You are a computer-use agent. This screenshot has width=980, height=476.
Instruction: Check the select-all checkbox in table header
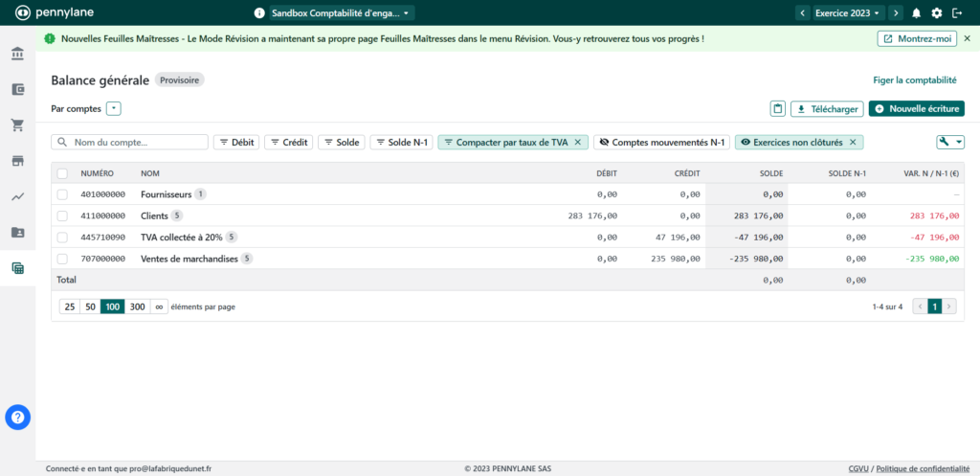(62, 173)
